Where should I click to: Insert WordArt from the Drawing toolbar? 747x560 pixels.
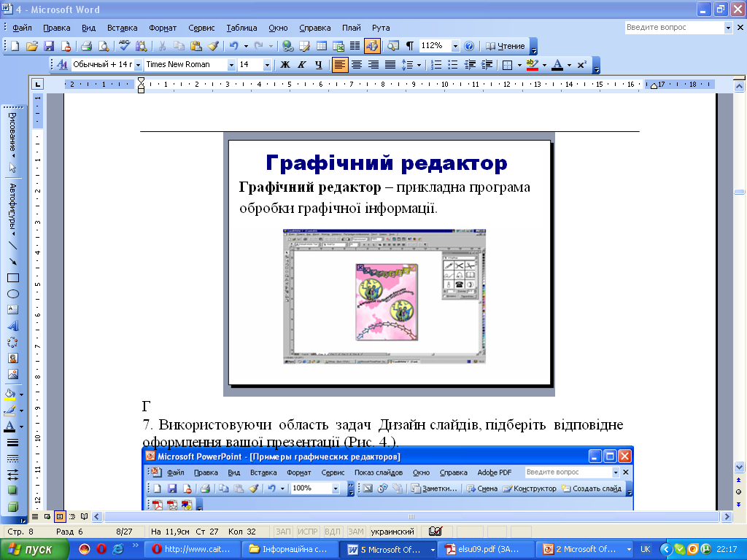(x=13, y=326)
